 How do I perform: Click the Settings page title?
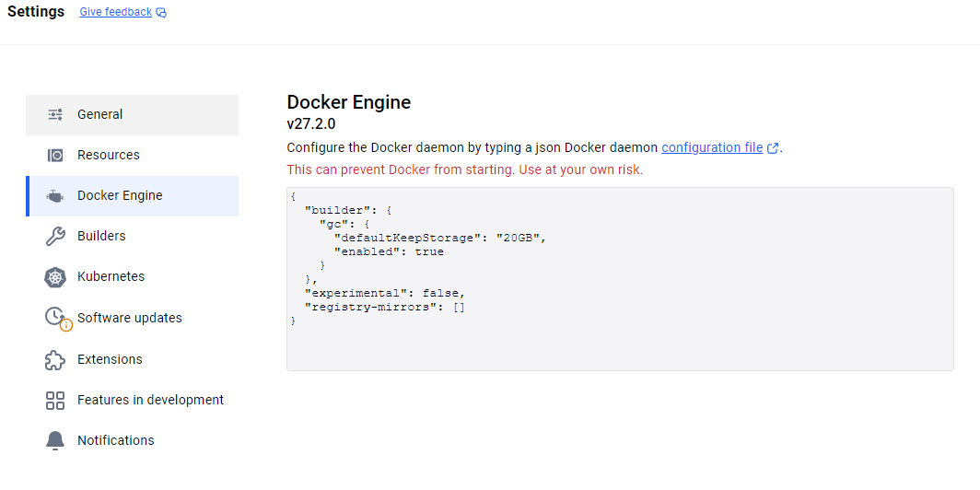coord(36,12)
